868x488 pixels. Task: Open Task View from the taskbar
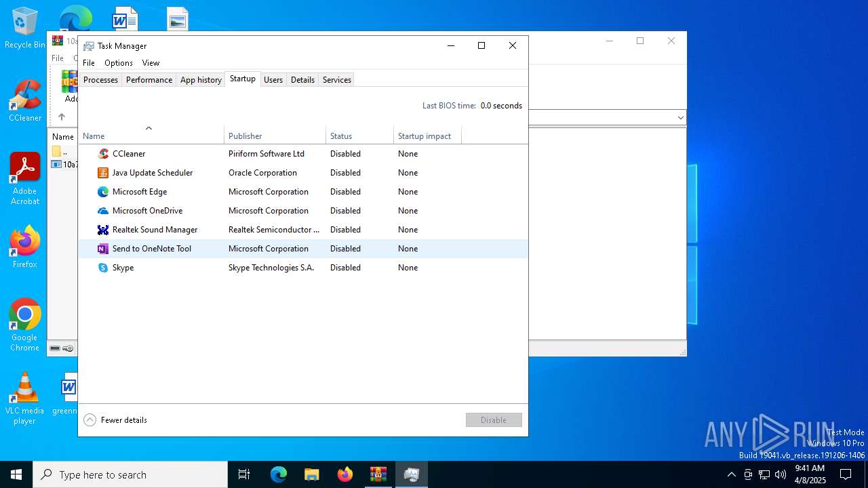244,474
